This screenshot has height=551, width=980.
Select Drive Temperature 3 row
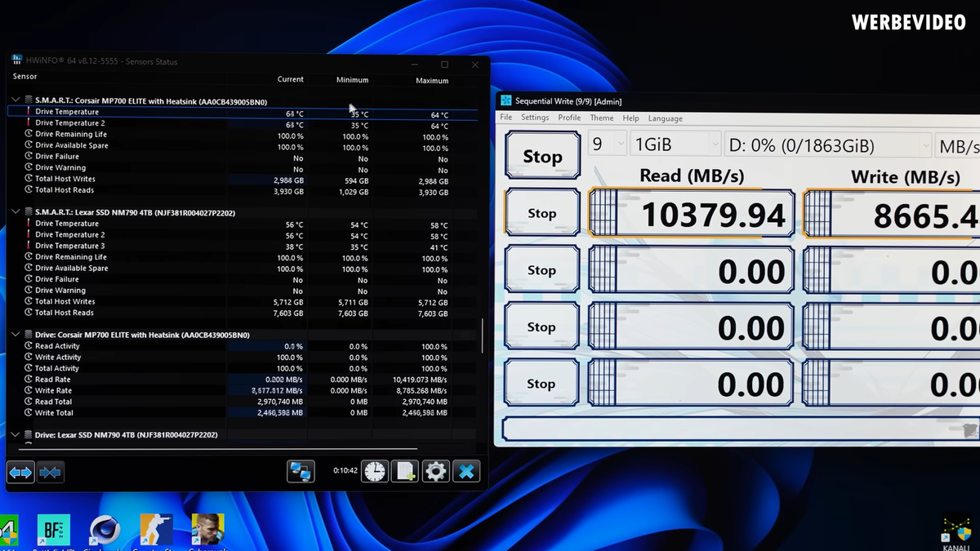click(x=242, y=246)
